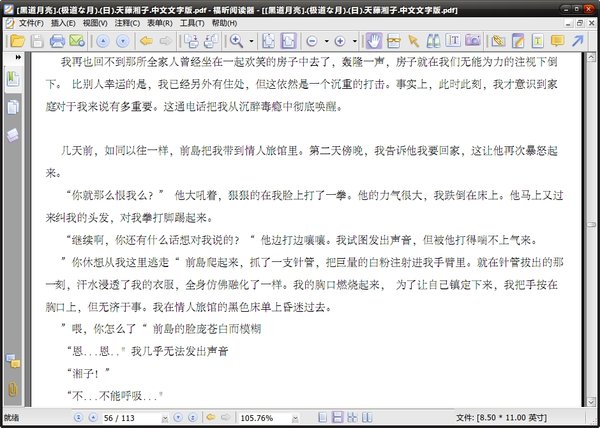Open search with the binoculars icon
This screenshot has height=428, width=600.
coord(433,41)
